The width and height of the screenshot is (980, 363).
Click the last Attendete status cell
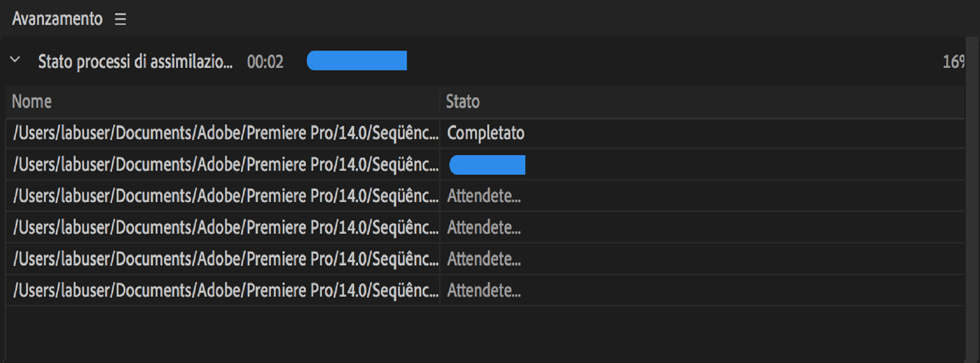[x=484, y=290]
